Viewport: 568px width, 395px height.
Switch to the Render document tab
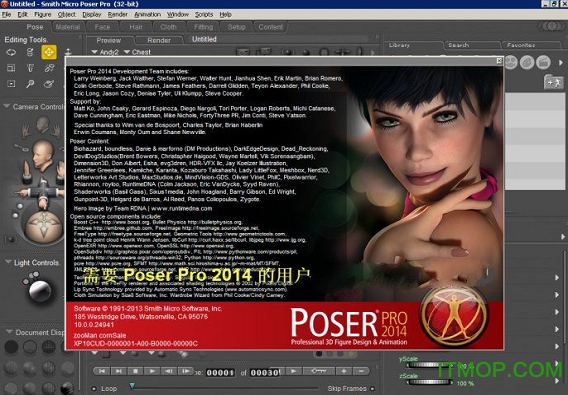click(x=159, y=41)
